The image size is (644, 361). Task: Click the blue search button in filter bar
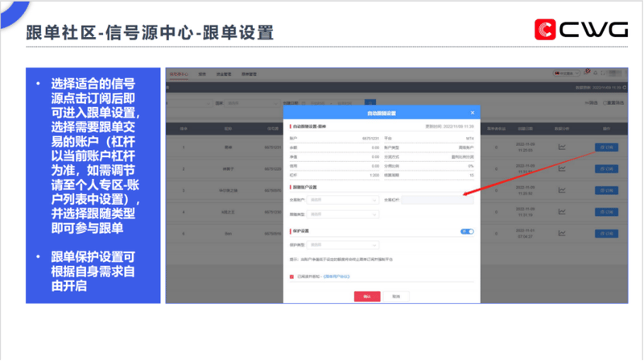(370, 103)
